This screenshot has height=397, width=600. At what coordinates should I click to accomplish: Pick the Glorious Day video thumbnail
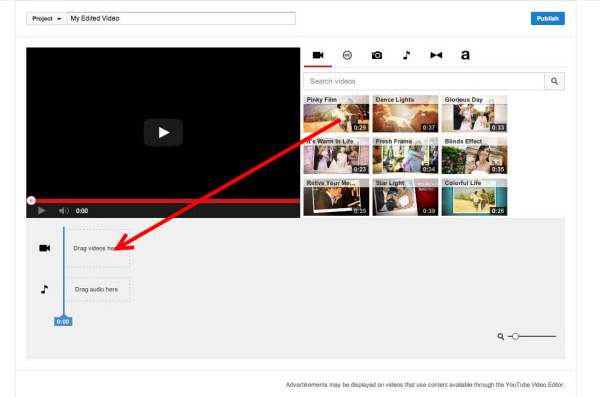click(x=474, y=114)
